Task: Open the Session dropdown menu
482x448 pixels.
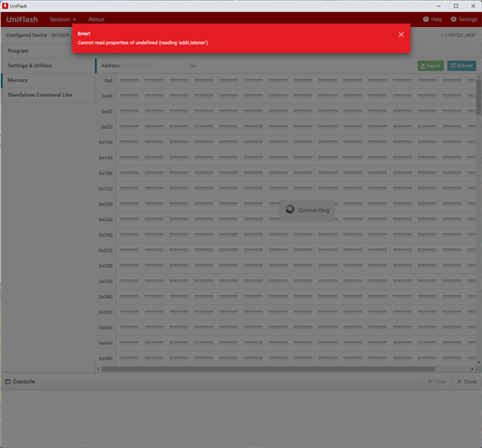Action: (x=63, y=20)
